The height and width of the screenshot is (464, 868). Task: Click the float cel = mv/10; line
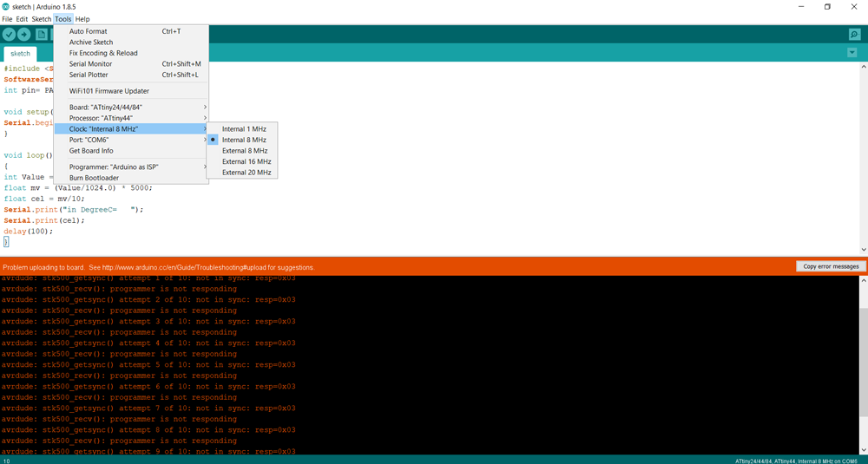pos(44,199)
